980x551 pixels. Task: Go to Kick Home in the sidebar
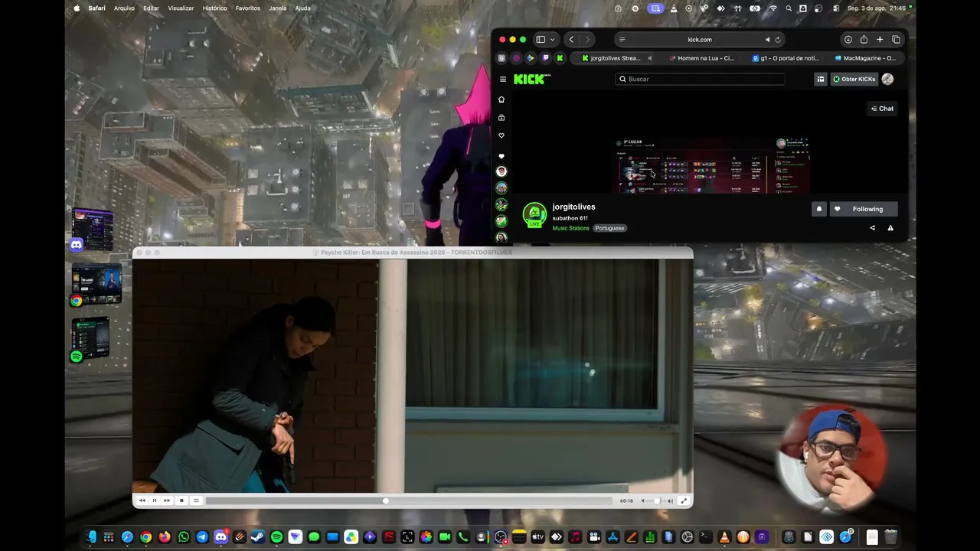(501, 99)
